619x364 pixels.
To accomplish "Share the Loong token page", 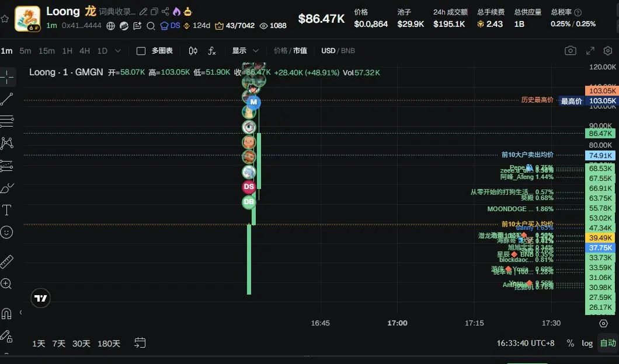I will 165,12.
